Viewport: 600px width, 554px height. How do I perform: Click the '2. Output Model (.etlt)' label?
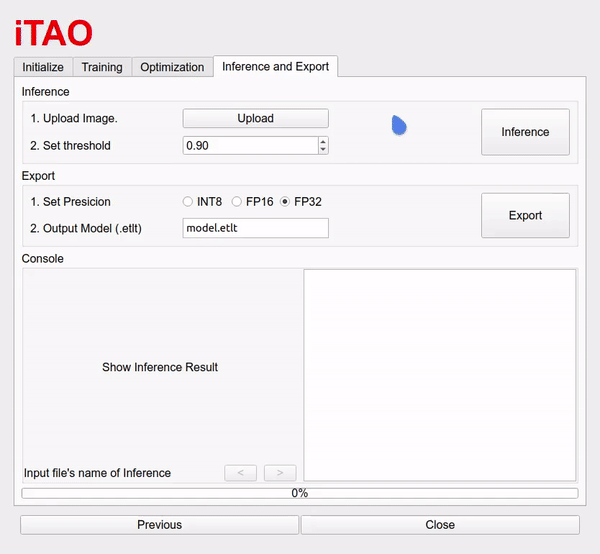pos(86,228)
